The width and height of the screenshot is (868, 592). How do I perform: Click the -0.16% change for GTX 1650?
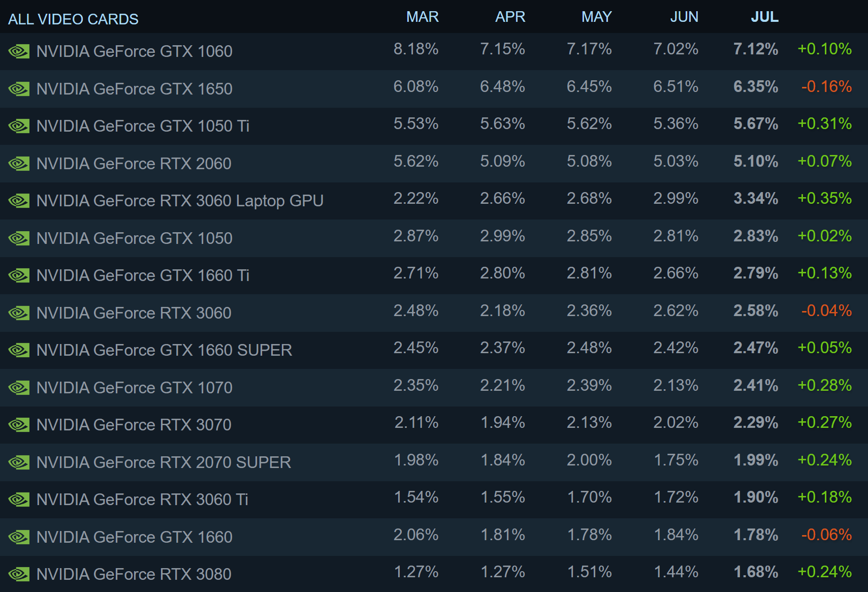[x=826, y=86]
